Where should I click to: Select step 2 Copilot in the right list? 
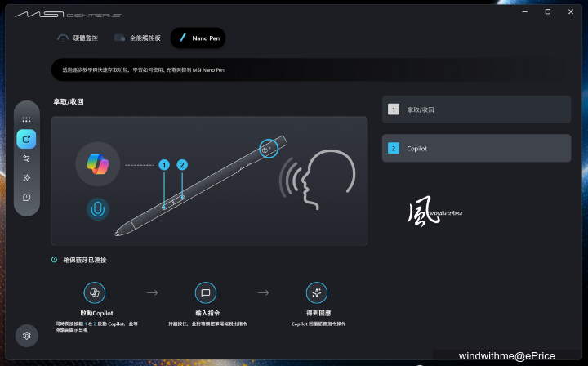click(x=476, y=148)
